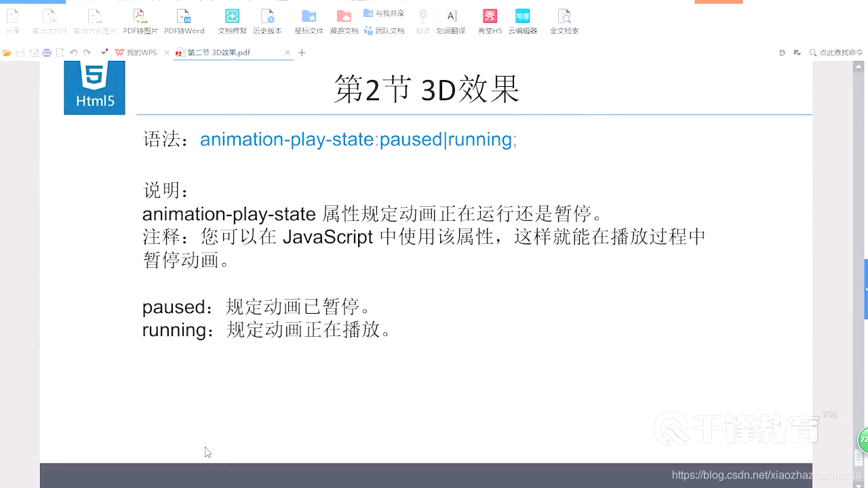Click the undo arrow in quick toolbar
This screenshot has width=868, height=488.
73,53
